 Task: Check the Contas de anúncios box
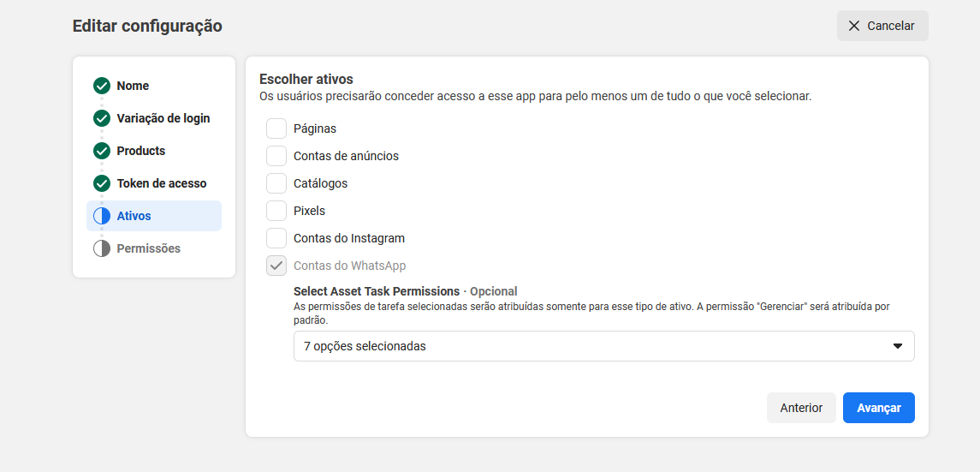[x=276, y=156]
